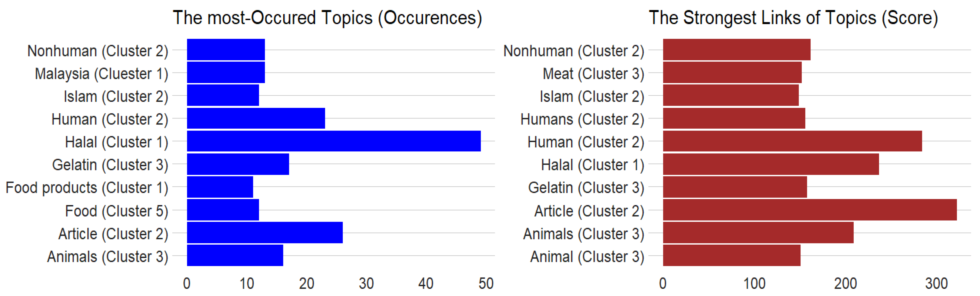
Task: Select the red Meat (Cluster 3) bar
Action: click(x=732, y=72)
